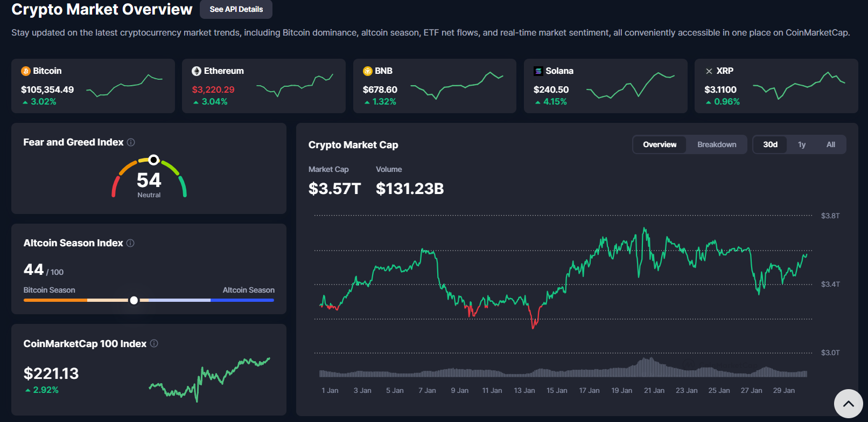Open the Ethereum price sparkline
Viewport: 868px width, 422px height.
coord(295,85)
